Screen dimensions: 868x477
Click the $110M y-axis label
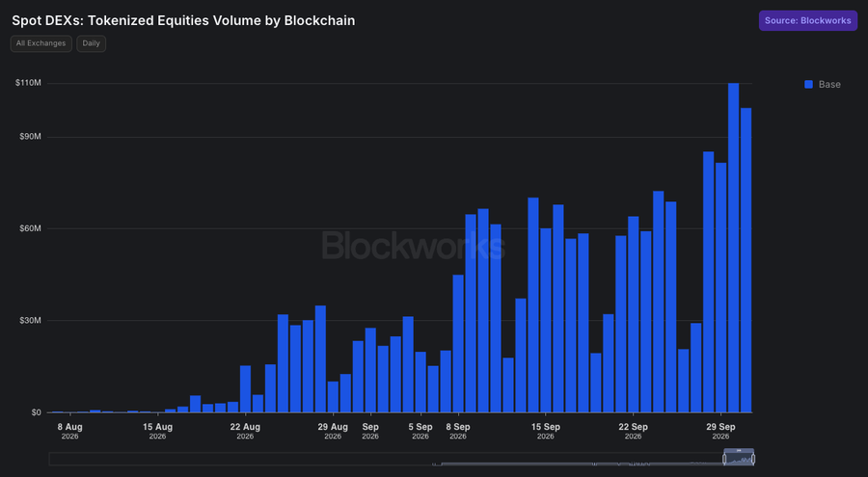[x=28, y=83]
